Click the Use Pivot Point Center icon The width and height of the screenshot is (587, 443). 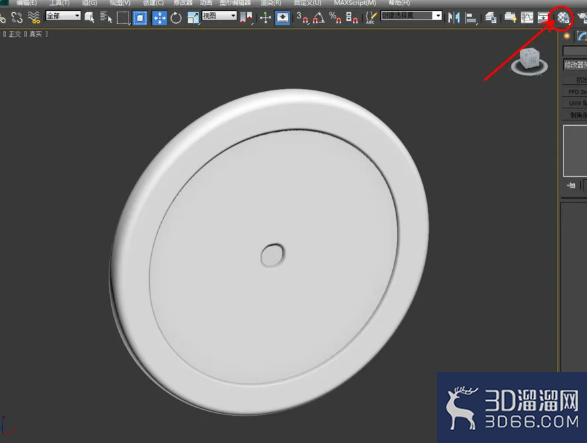(246, 17)
